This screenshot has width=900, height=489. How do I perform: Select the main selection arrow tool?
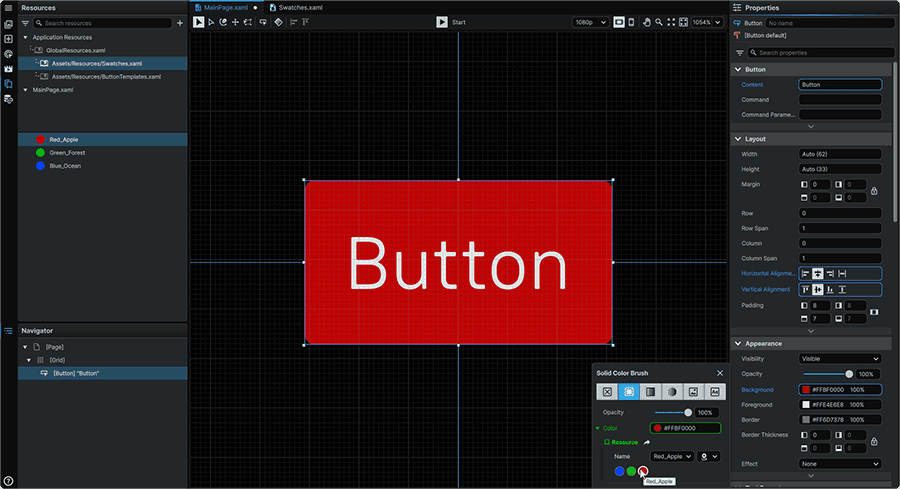[199, 22]
